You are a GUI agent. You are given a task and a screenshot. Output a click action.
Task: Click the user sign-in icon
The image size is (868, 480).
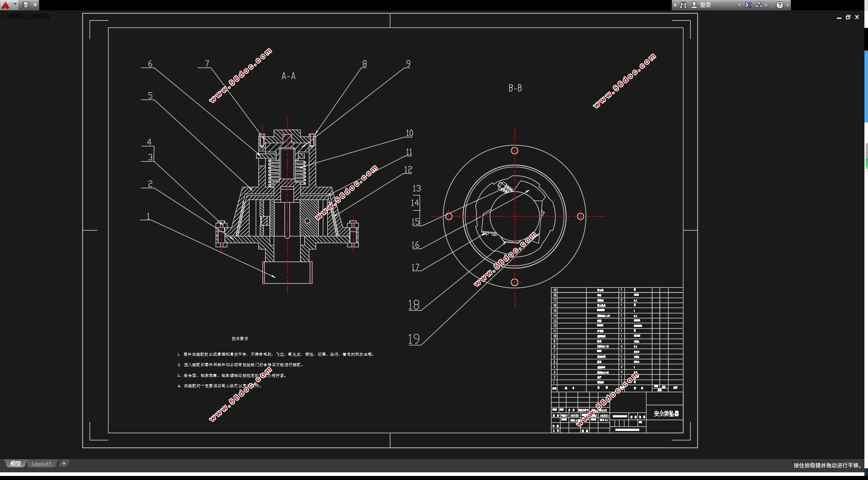[x=694, y=5]
